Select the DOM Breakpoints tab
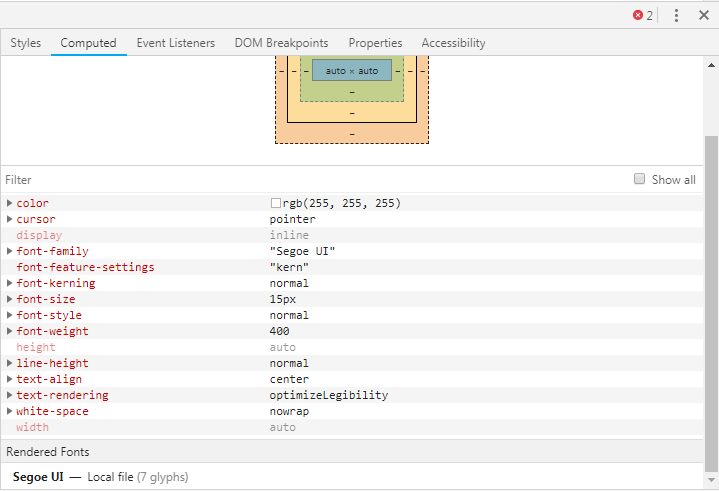The height and width of the screenshot is (491, 719). (281, 43)
